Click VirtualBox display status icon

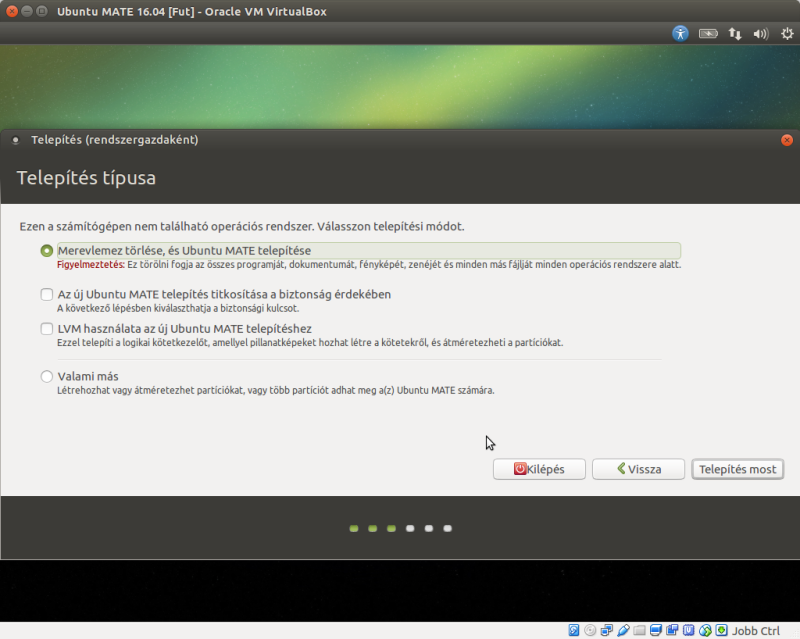[656, 630]
